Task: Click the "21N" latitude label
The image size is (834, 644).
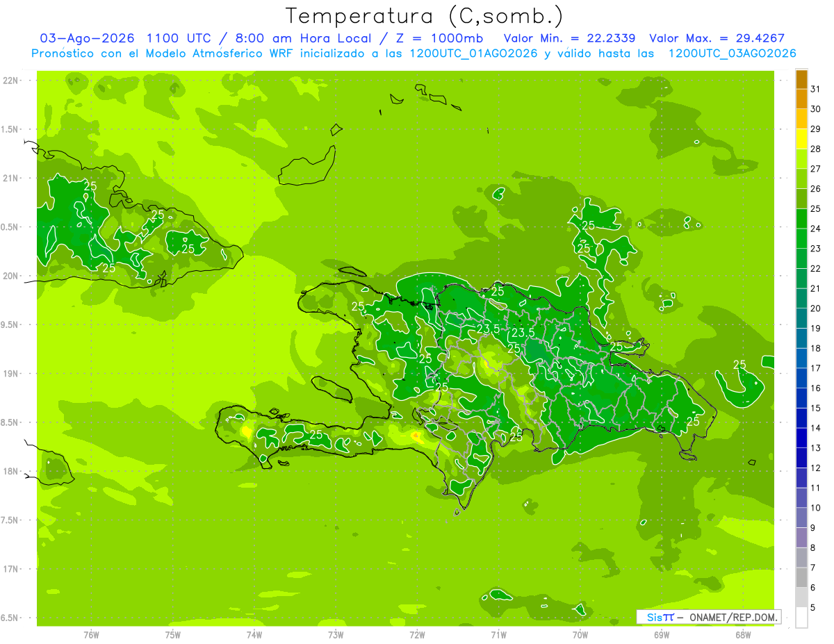Action: click(x=10, y=178)
